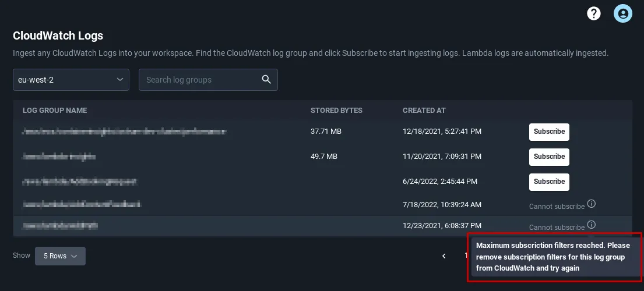Subscribe to log group created 6/24/2022
The image size is (644, 291).
coord(549,182)
